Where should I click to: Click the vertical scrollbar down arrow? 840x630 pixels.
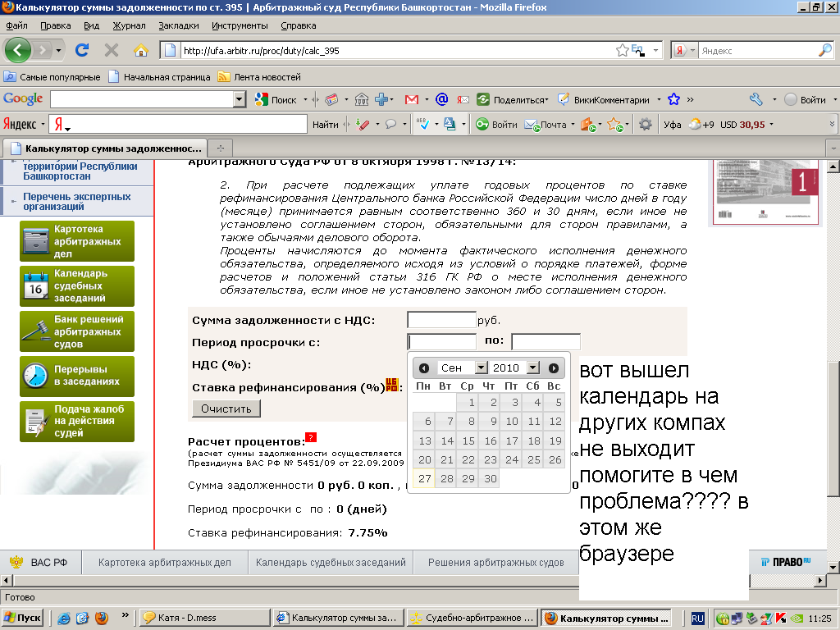pyautogui.click(x=833, y=567)
